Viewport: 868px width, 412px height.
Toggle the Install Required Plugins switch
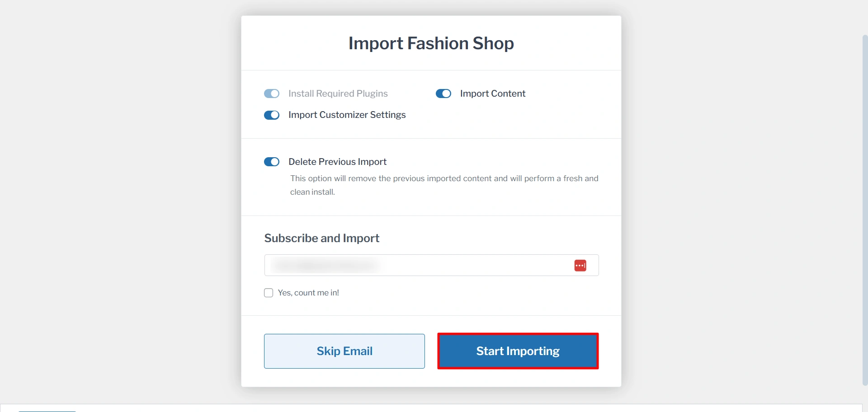pos(272,94)
